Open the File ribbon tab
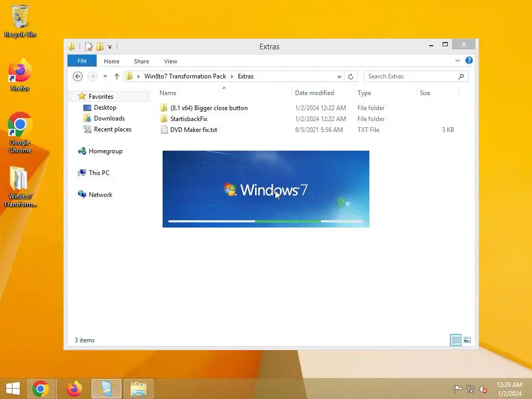This screenshot has width=532, height=399. pyautogui.click(x=82, y=61)
